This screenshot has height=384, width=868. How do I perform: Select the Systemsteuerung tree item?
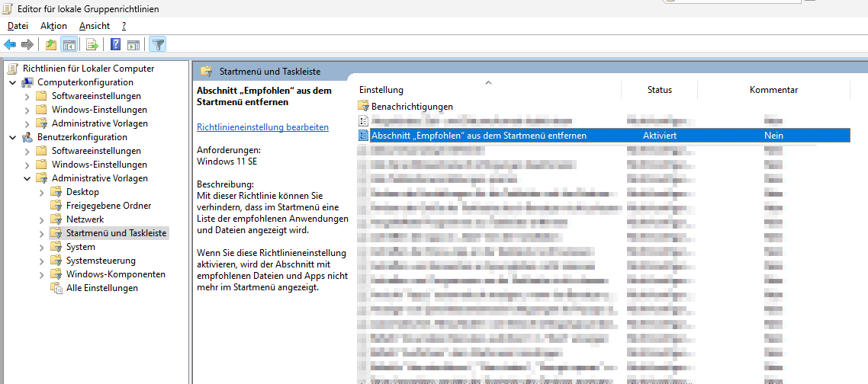click(x=101, y=261)
